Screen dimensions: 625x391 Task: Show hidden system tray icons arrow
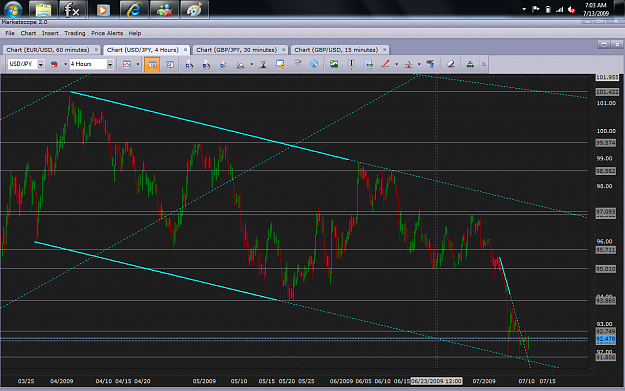click(524, 9)
